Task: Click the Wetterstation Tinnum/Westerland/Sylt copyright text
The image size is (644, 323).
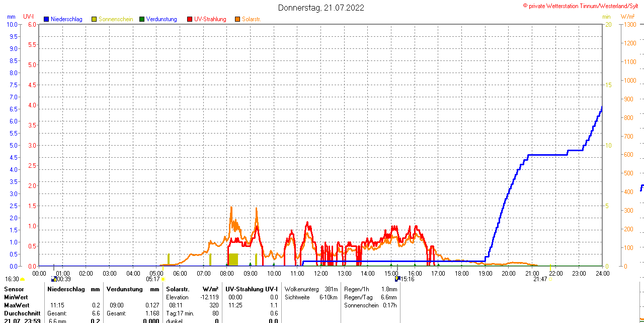Action: pyautogui.click(x=583, y=6)
